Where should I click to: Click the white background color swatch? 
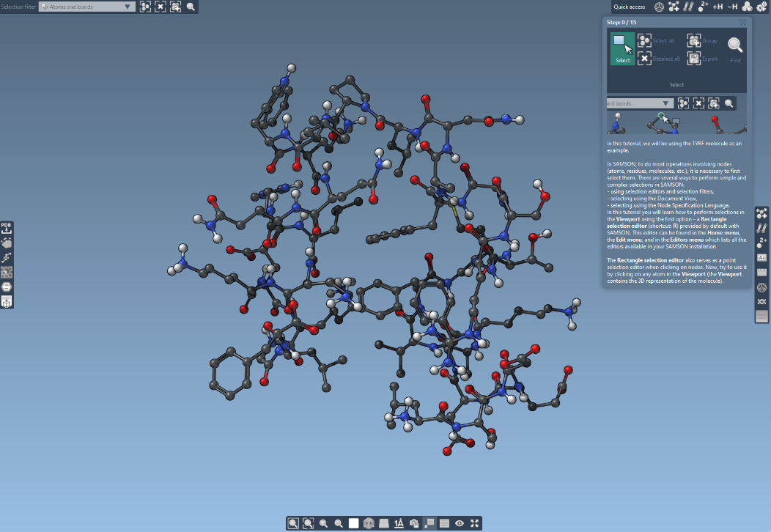click(354, 523)
